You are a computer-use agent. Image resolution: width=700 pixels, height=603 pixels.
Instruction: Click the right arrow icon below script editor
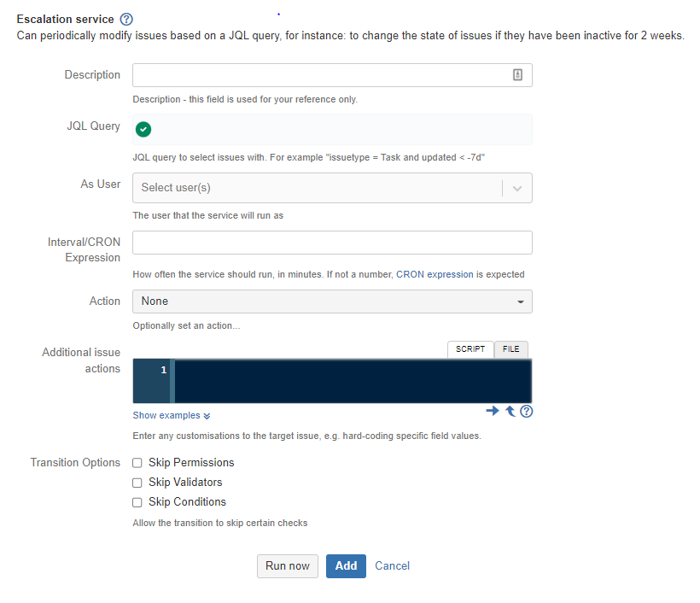493,411
